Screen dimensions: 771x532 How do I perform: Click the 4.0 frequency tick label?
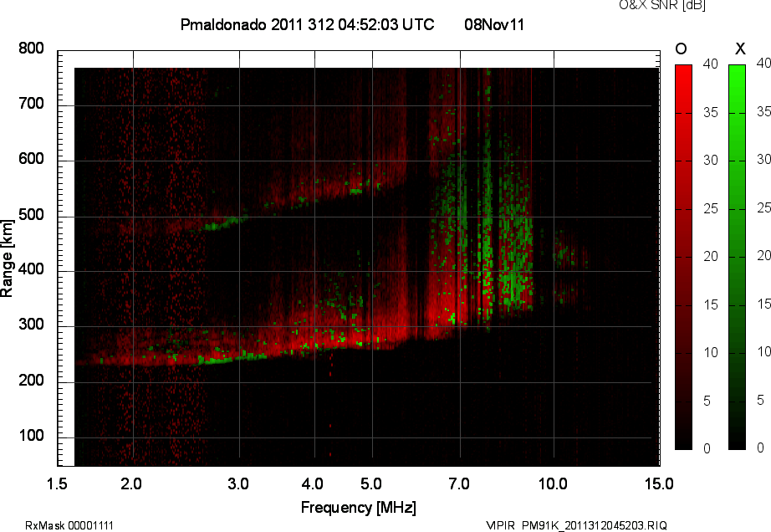point(313,483)
